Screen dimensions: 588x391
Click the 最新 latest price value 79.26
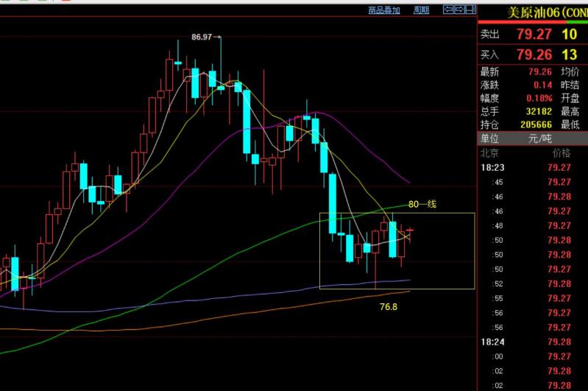[x=540, y=71]
